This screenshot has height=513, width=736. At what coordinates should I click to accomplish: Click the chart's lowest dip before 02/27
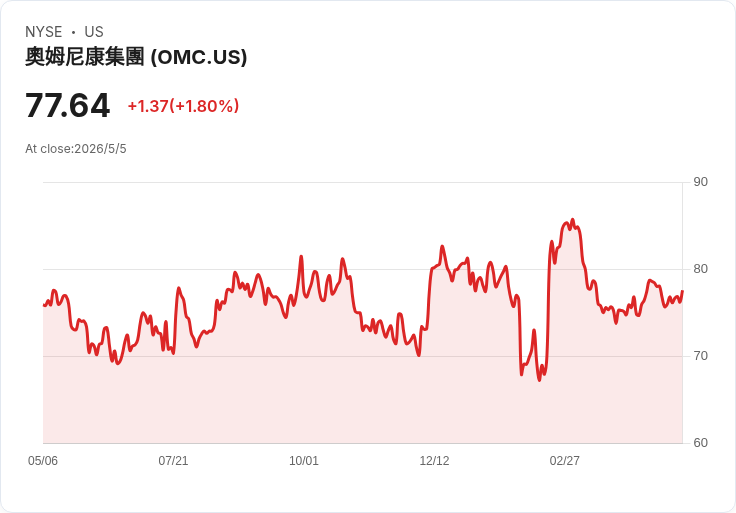(539, 380)
